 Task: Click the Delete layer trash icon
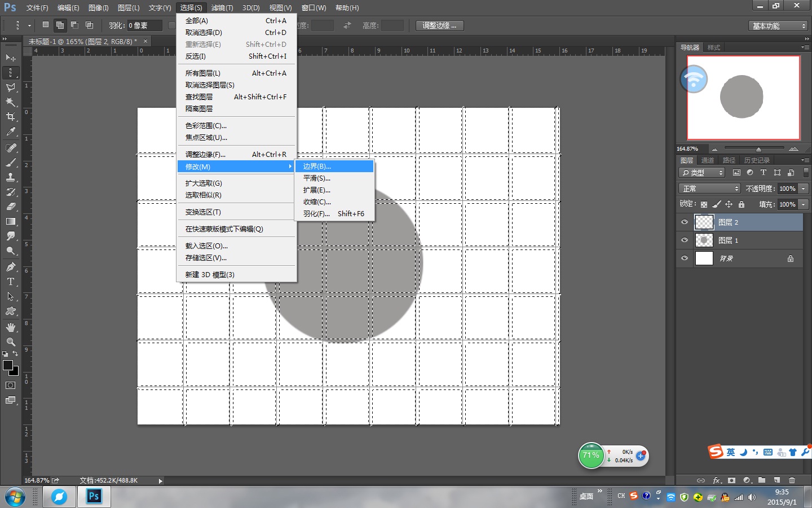pyautogui.click(x=792, y=480)
